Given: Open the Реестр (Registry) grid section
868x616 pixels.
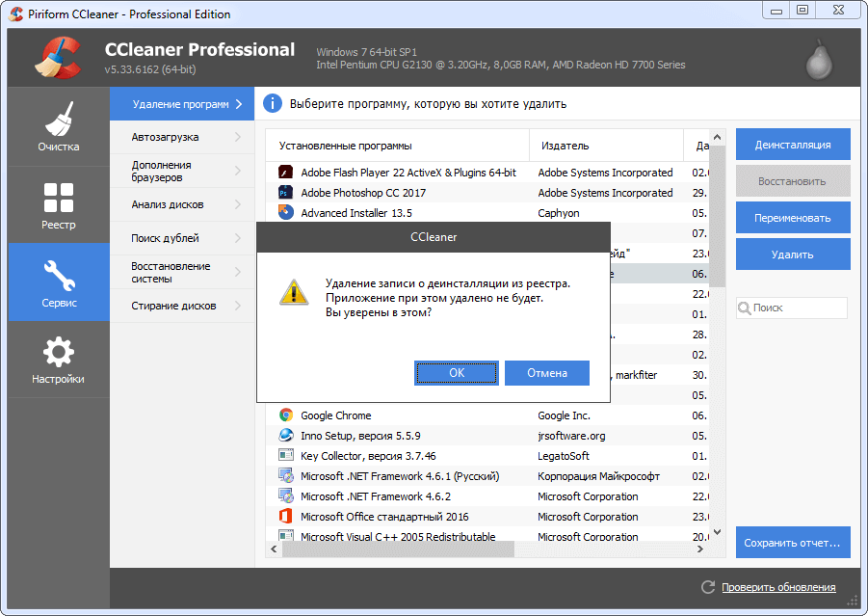Looking at the screenshot, I should [x=59, y=205].
